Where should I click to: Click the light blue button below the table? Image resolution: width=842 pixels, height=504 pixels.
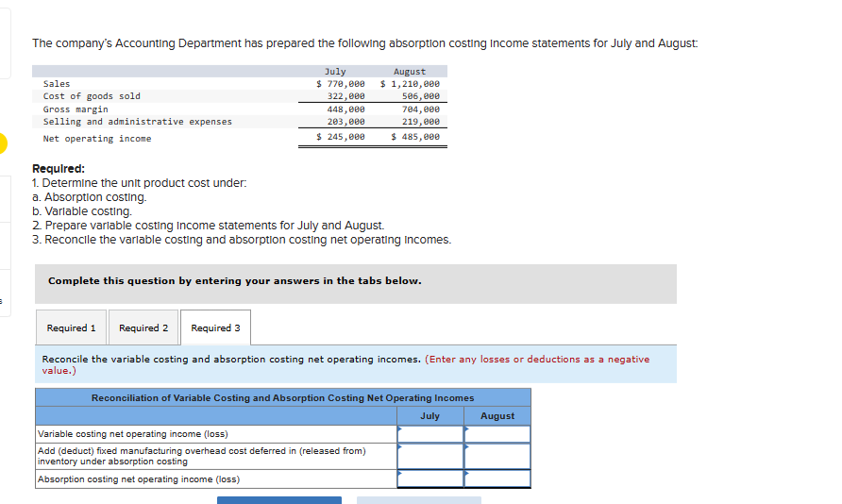(419, 500)
